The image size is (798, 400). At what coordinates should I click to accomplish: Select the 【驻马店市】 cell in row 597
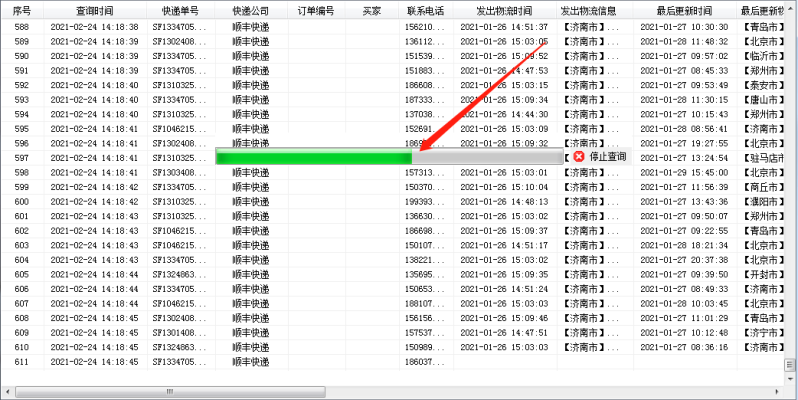766,158
